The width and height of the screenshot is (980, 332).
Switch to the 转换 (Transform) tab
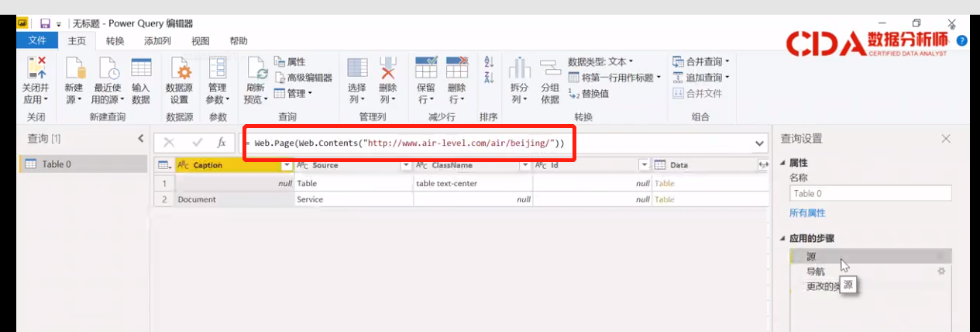point(115,41)
